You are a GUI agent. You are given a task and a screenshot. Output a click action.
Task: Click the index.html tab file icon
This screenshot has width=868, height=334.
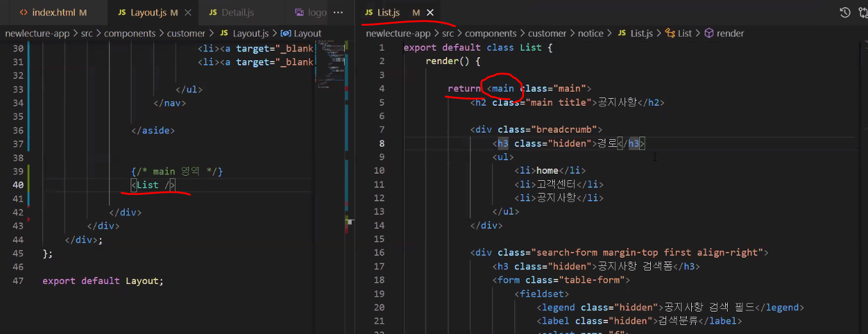24,13
